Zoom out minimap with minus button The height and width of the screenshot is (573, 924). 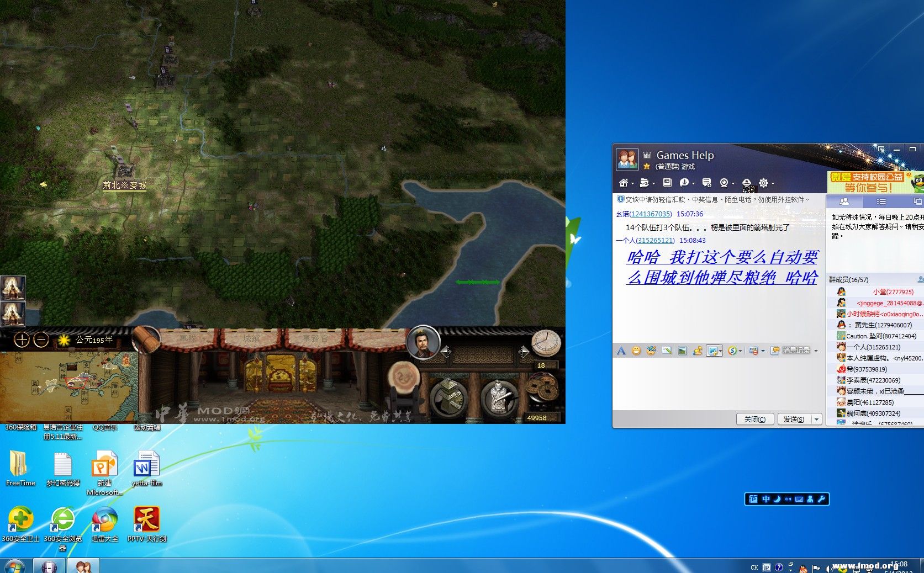41,340
